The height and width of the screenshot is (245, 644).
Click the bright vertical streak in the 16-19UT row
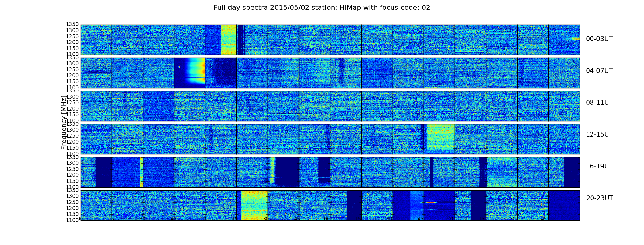pyautogui.click(x=272, y=170)
